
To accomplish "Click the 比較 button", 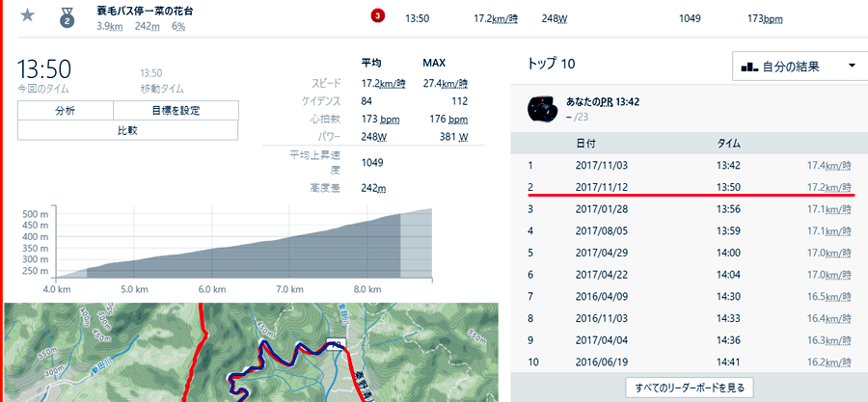I will [x=127, y=130].
